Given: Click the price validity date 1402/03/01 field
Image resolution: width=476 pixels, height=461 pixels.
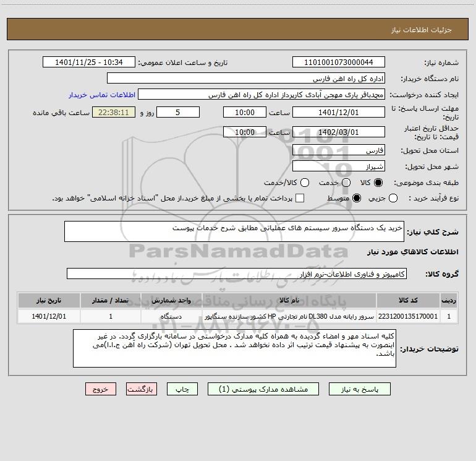Looking at the screenshot, I should 339,132.
